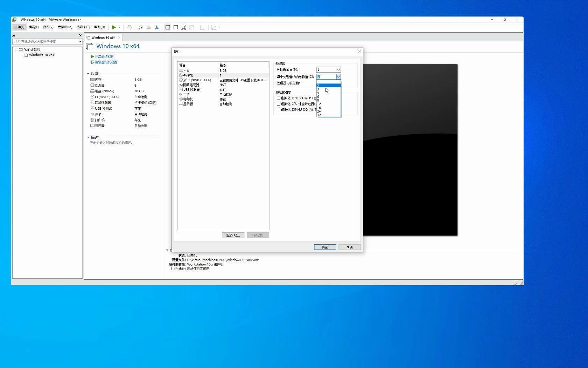Select 内存 row in hardware device list

pos(223,70)
